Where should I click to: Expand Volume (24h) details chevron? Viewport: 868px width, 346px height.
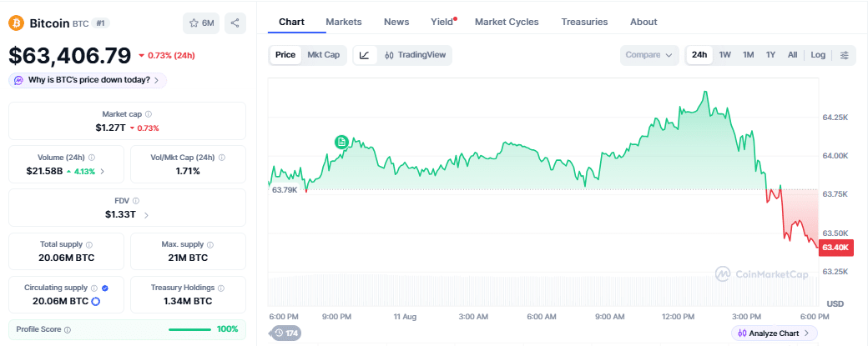(x=102, y=172)
